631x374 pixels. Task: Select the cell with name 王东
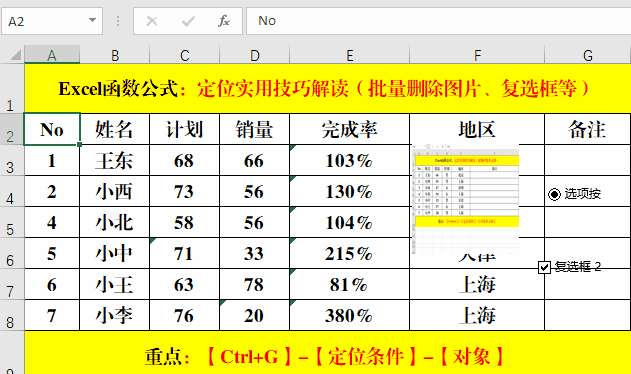(115, 160)
